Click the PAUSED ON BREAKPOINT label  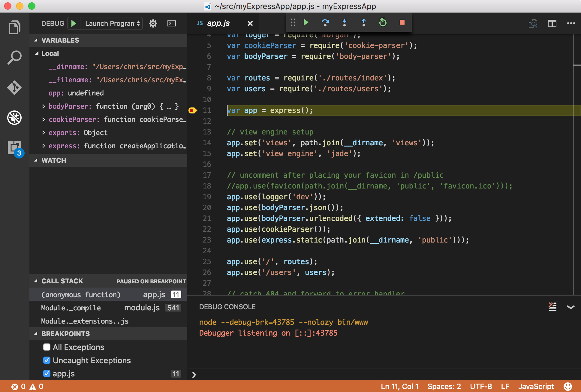tap(151, 281)
